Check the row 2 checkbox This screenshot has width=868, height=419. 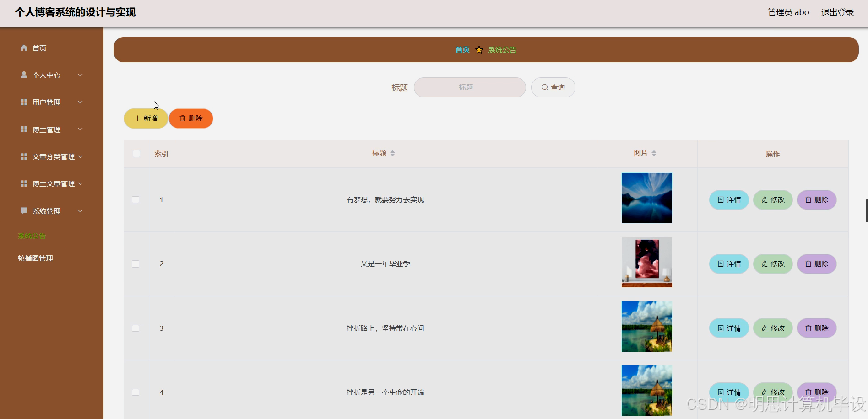136,264
